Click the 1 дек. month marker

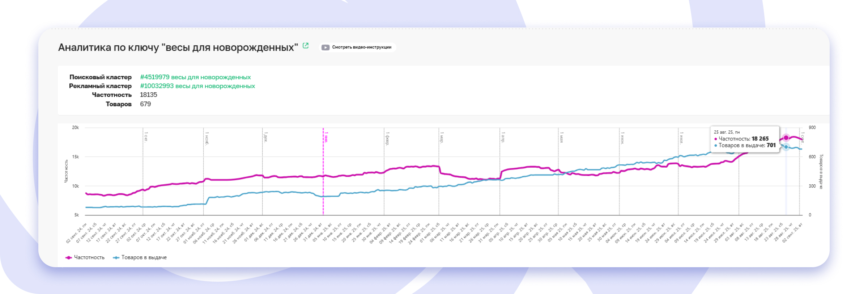[x=265, y=137]
